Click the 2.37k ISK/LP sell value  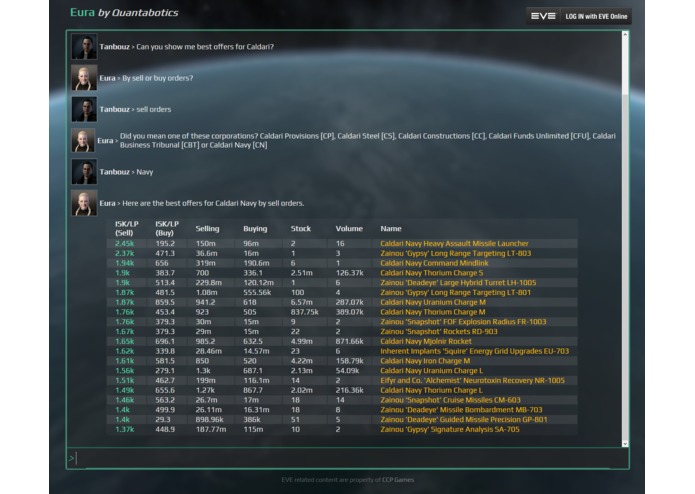[x=124, y=253]
